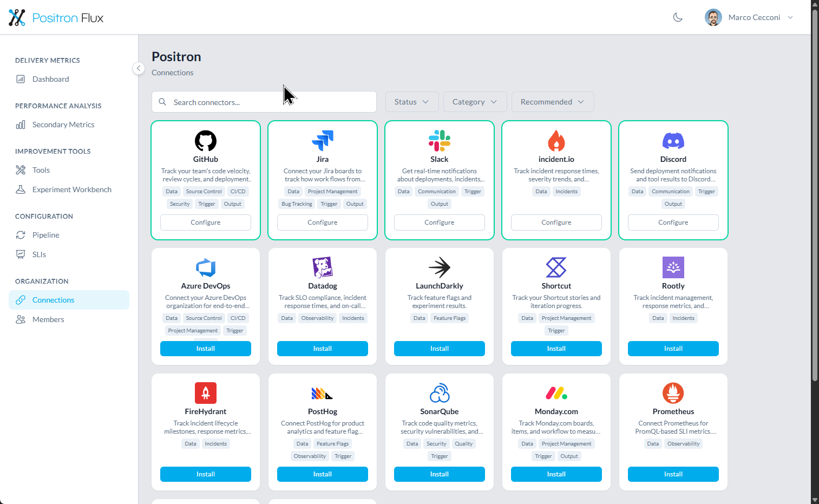Click the Discord logo icon
The width and height of the screenshot is (819, 504).
coord(673,141)
